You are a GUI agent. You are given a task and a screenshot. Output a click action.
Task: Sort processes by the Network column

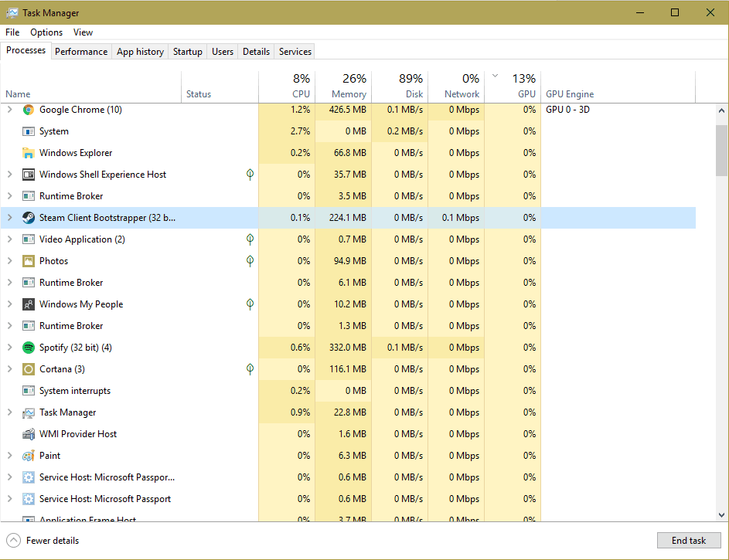456,87
